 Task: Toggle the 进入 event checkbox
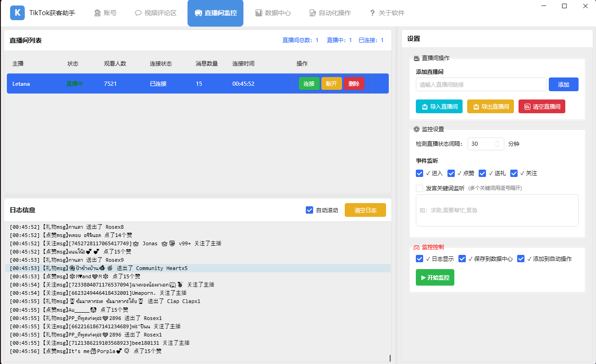click(419, 173)
